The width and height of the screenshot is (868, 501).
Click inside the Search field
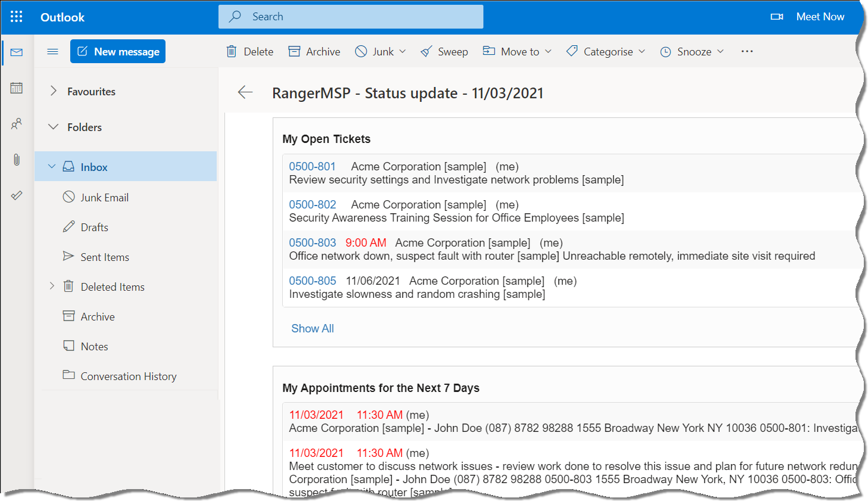click(351, 16)
